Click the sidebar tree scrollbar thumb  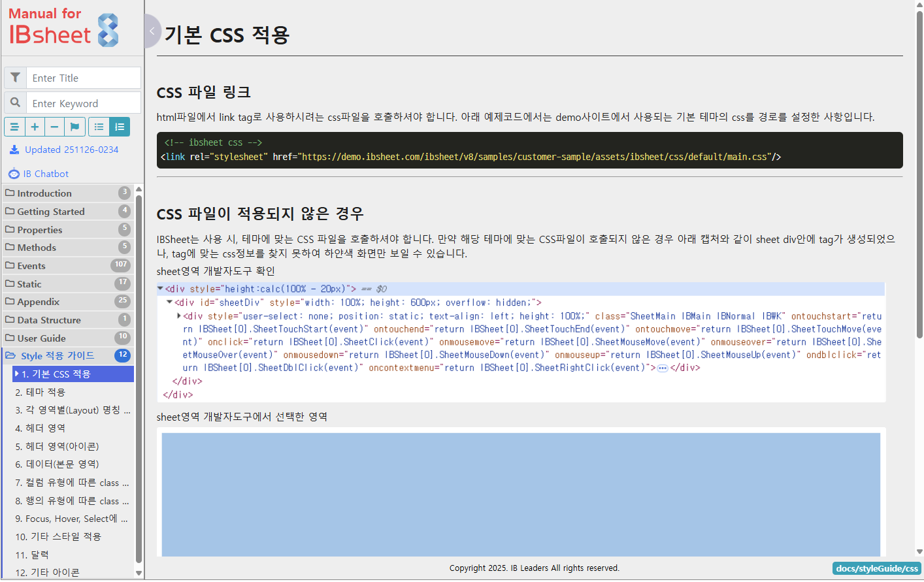[139, 379]
